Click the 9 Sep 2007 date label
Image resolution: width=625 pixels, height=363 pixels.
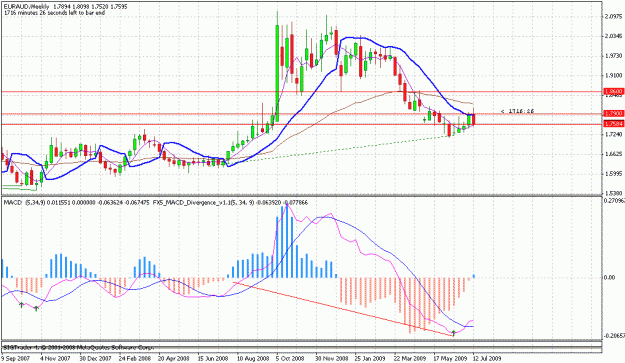tap(16, 358)
